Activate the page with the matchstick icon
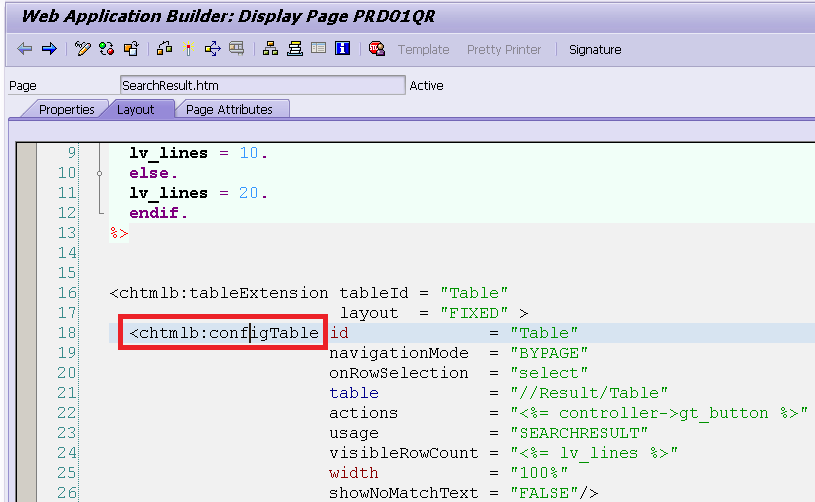The image size is (815, 502). tap(188, 49)
